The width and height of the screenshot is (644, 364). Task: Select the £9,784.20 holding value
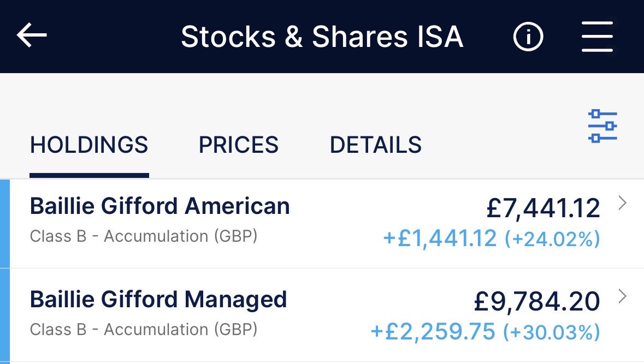pyautogui.click(x=537, y=301)
